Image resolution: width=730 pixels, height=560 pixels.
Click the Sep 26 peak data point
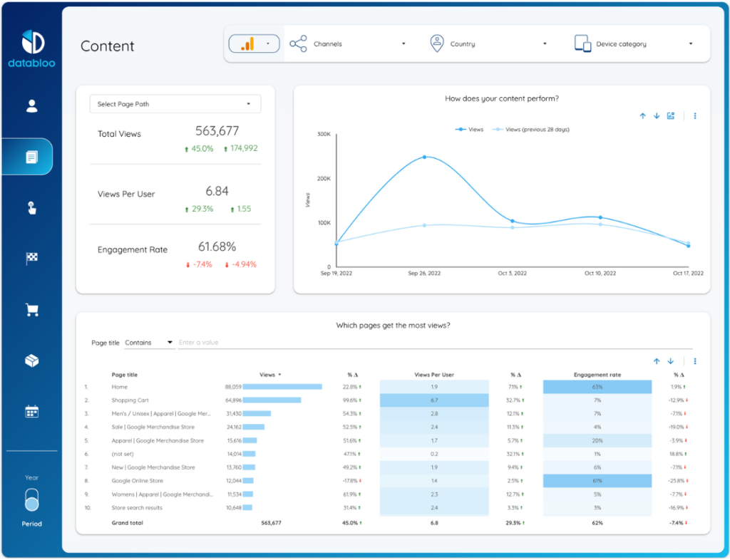(x=424, y=157)
